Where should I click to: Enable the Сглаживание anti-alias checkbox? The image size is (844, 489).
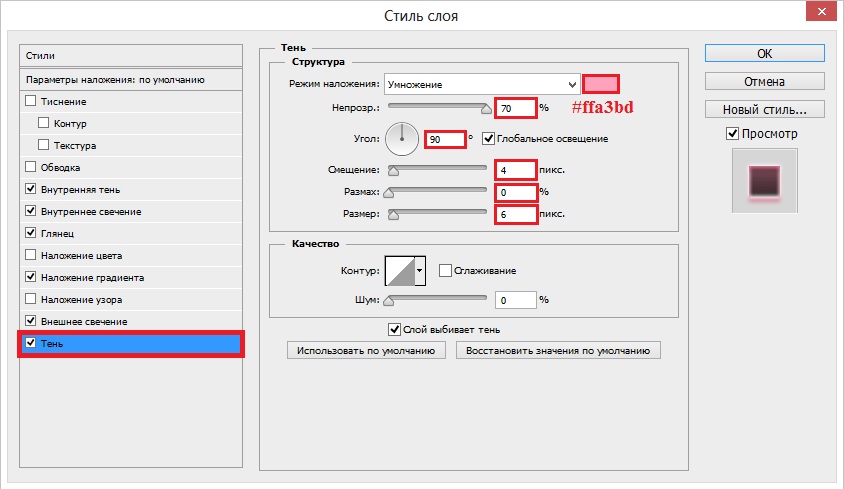(x=445, y=270)
